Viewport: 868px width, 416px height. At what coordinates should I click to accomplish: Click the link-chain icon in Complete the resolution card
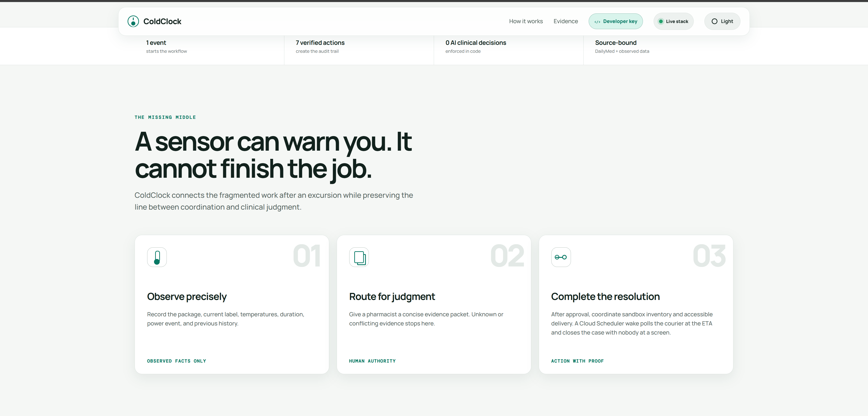click(x=561, y=257)
